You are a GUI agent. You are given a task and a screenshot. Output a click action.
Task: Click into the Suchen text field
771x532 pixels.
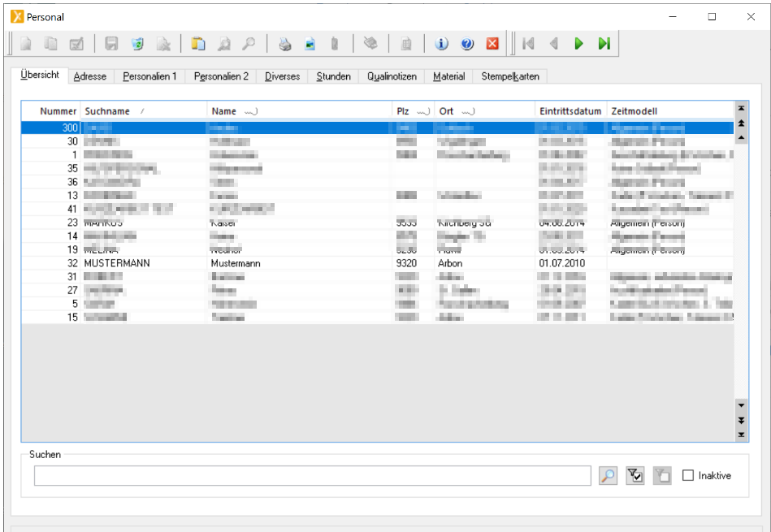tap(312, 476)
